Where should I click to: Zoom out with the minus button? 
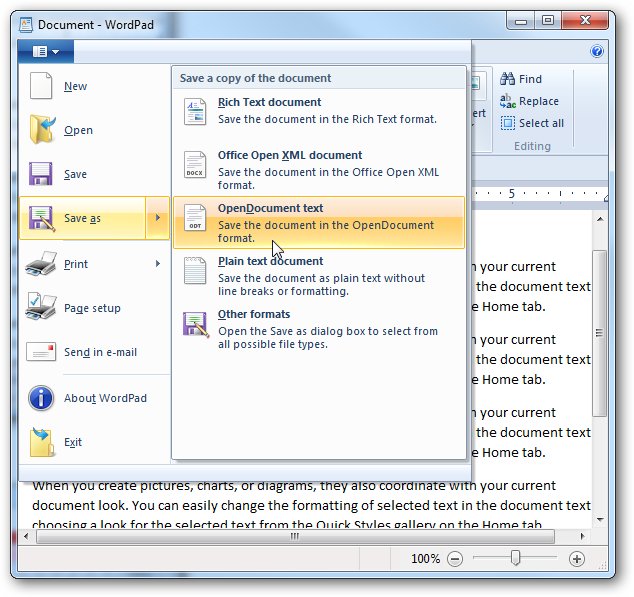click(x=455, y=559)
